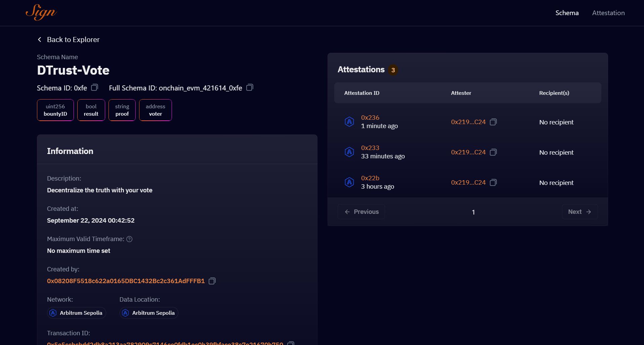This screenshot has width=644, height=345.
Task: Click the Recipient(s) column header
Action: pos(554,93)
